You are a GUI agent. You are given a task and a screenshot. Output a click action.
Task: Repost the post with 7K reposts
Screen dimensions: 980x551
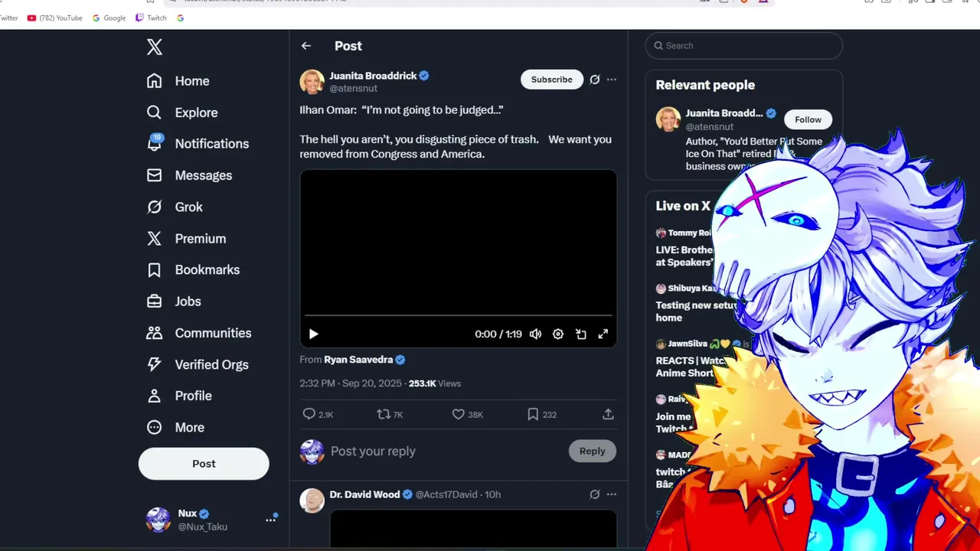point(384,414)
